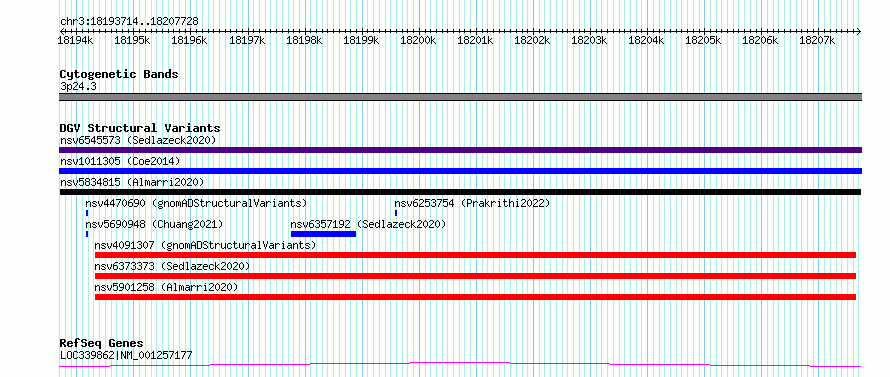This screenshot has height=377, width=890.
Task: Click the 18195k ruler tick label
Action: point(132,40)
